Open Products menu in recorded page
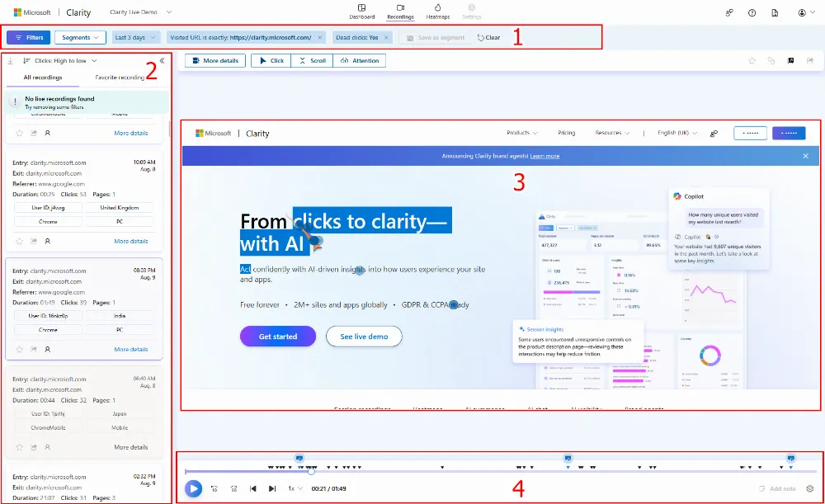Viewport: 825px width, 504px height. point(522,133)
